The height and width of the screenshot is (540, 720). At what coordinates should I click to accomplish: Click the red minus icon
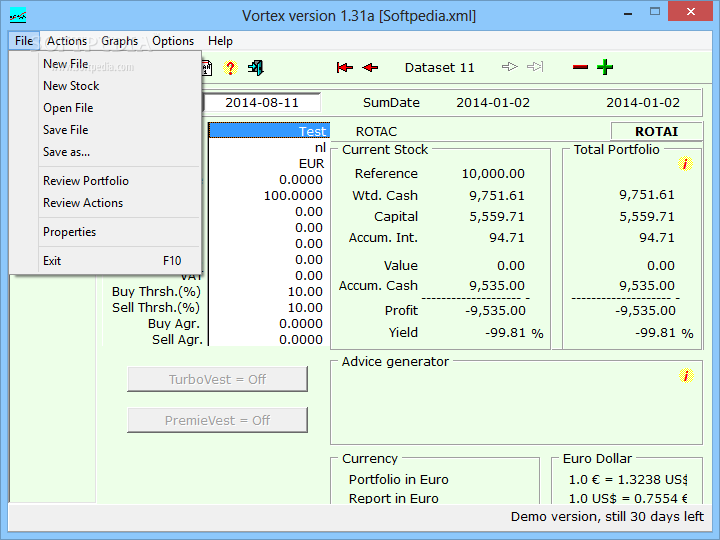580,68
